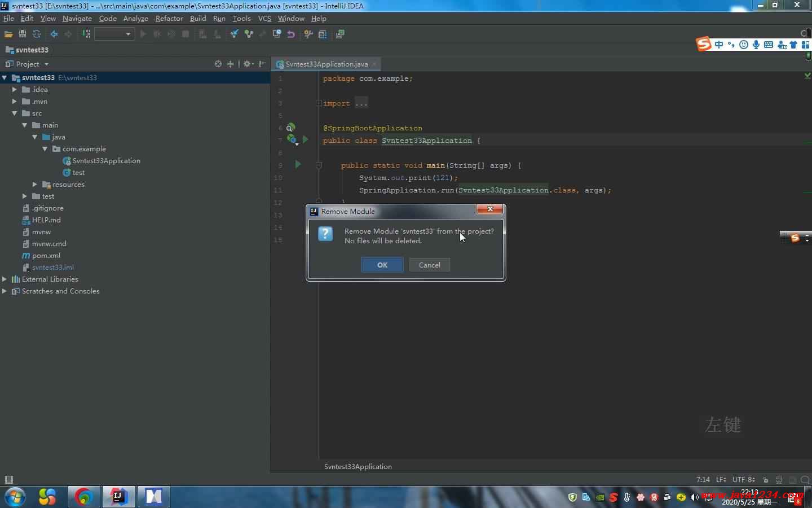
Task: Expand the resources folder
Action: tap(35, 185)
